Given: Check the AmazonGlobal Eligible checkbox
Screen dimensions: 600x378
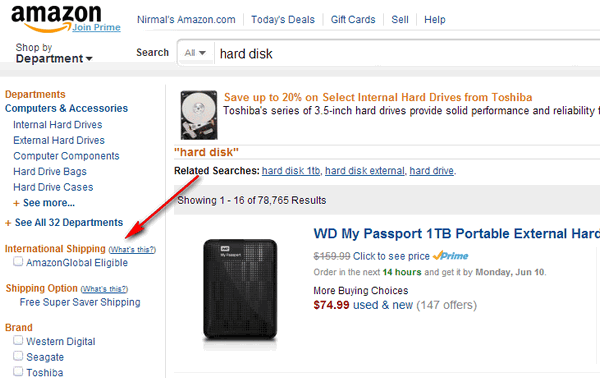Looking at the screenshot, I should tap(18, 262).
